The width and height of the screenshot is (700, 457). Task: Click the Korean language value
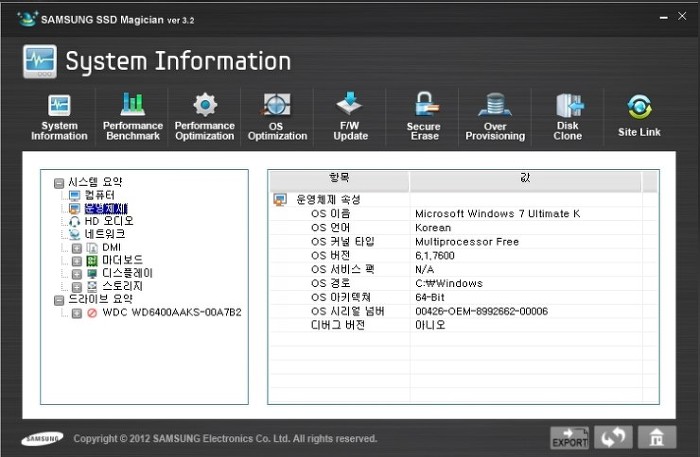(433, 228)
